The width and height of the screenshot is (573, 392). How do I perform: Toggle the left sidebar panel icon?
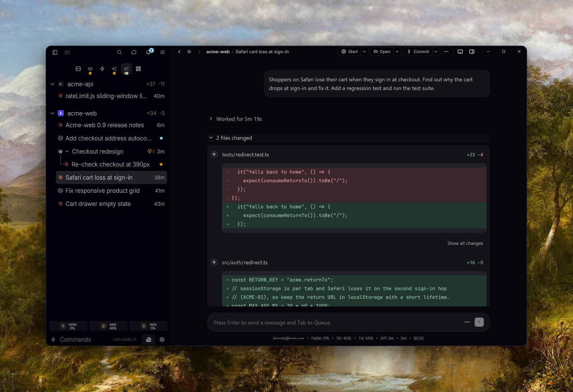click(x=55, y=52)
